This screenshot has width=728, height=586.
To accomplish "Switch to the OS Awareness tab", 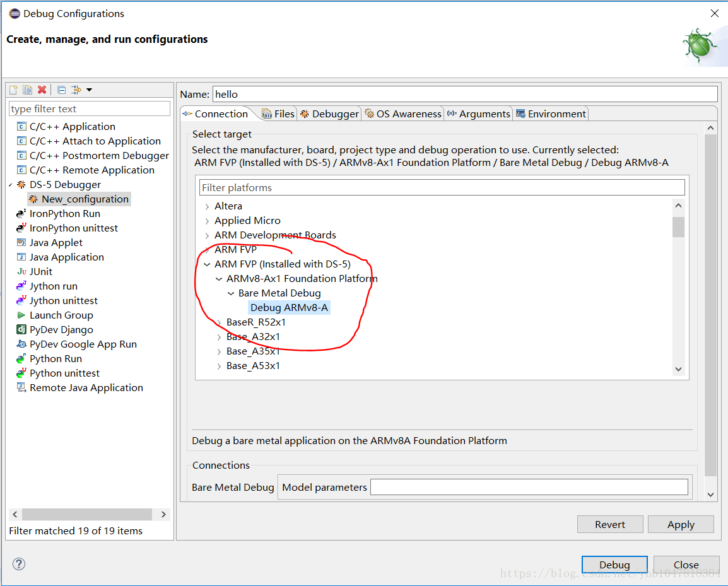I will [x=402, y=114].
